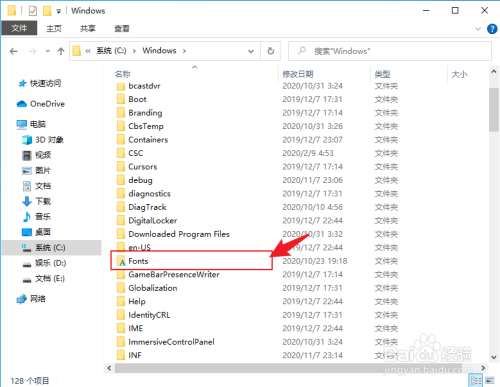Switch to large icons view in status bar
The image size is (500, 387).
[490, 381]
